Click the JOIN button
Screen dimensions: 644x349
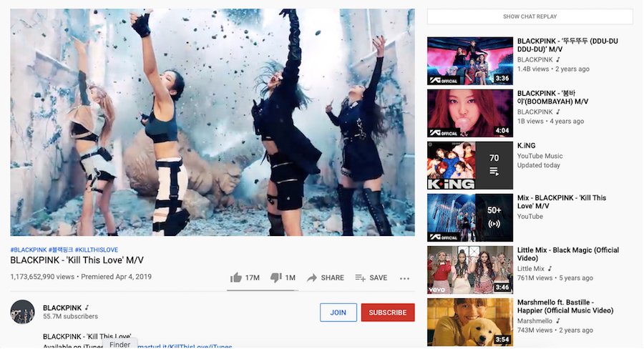point(338,313)
